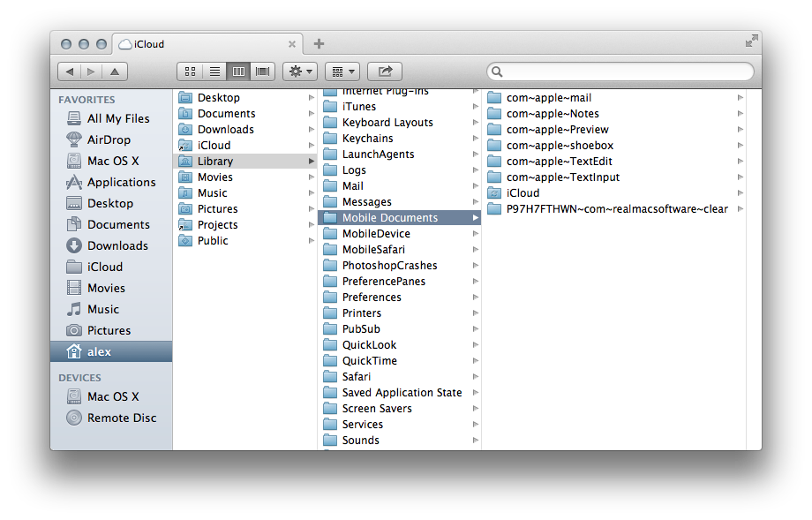Click into the search field
The width and height of the screenshot is (812, 520).
coord(620,72)
